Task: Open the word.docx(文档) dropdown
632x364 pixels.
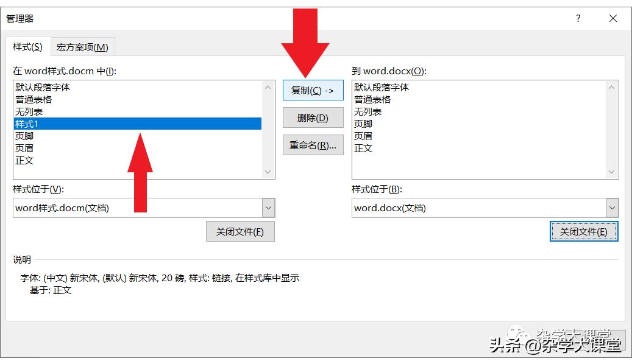Action: [612, 208]
